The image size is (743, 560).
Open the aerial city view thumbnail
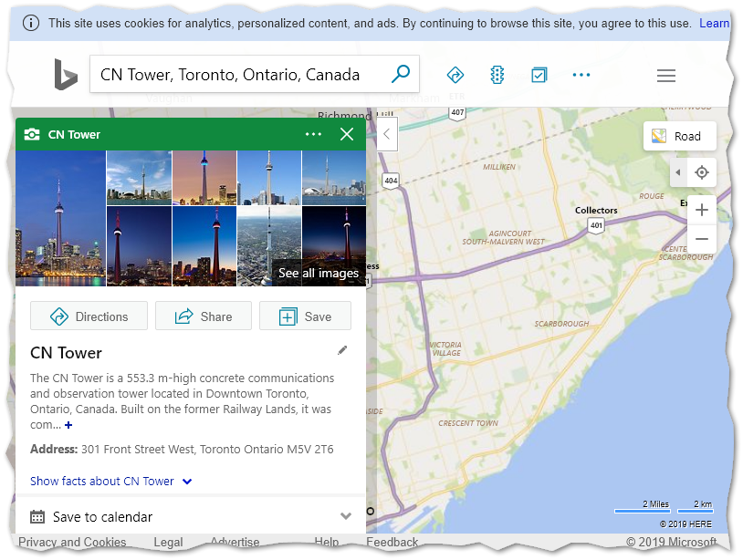click(x=269, y=246)
